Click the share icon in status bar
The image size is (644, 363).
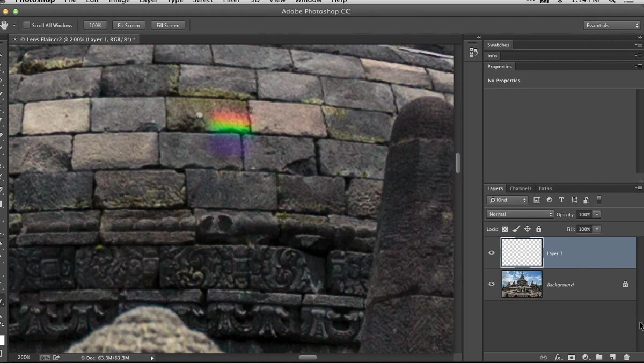(x=56, y=357)
